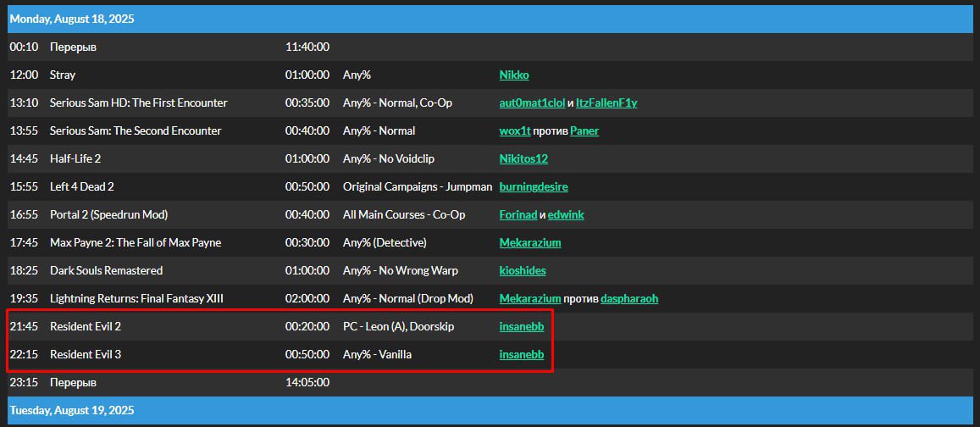980x427 pixels.
Task: Select Serious Sam: The Second Encounter title
Action: pyautogui.click(x=136, y=131)
